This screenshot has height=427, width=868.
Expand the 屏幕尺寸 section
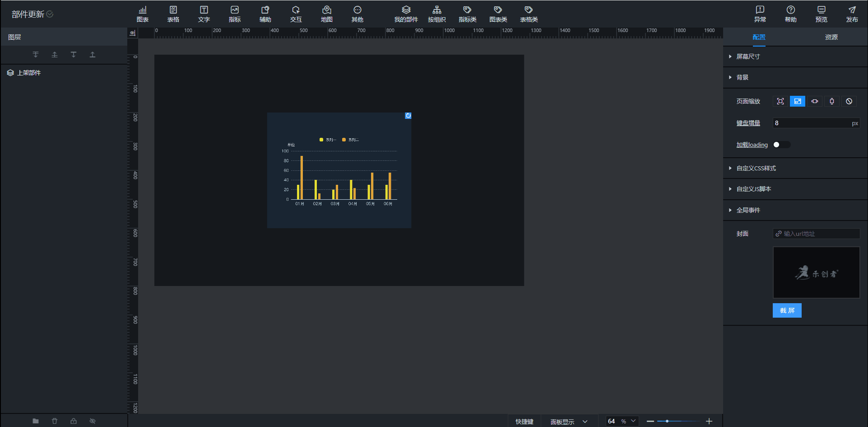point(748,56)
